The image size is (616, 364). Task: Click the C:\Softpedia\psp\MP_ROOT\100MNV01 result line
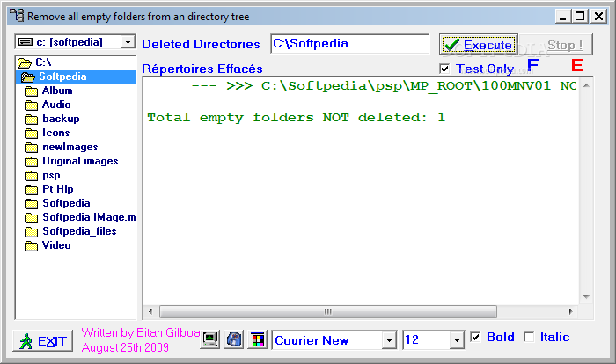click(384, 85)
